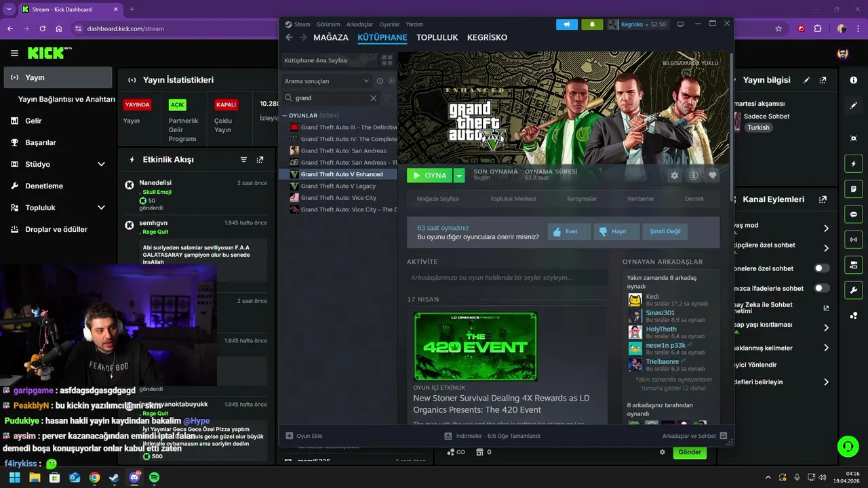Image resolution: width=868 pixels, height=488 pixels.
Task: Collapse OYUNLAR category in Steam library
Action: [284, 116]
